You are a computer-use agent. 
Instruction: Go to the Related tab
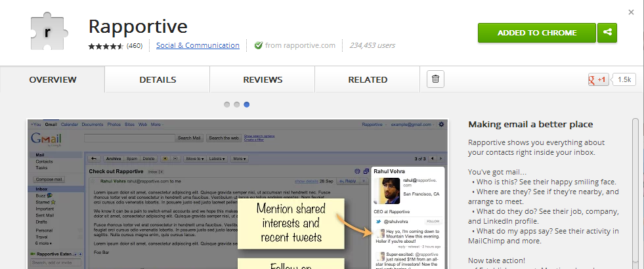pos(368,80)
